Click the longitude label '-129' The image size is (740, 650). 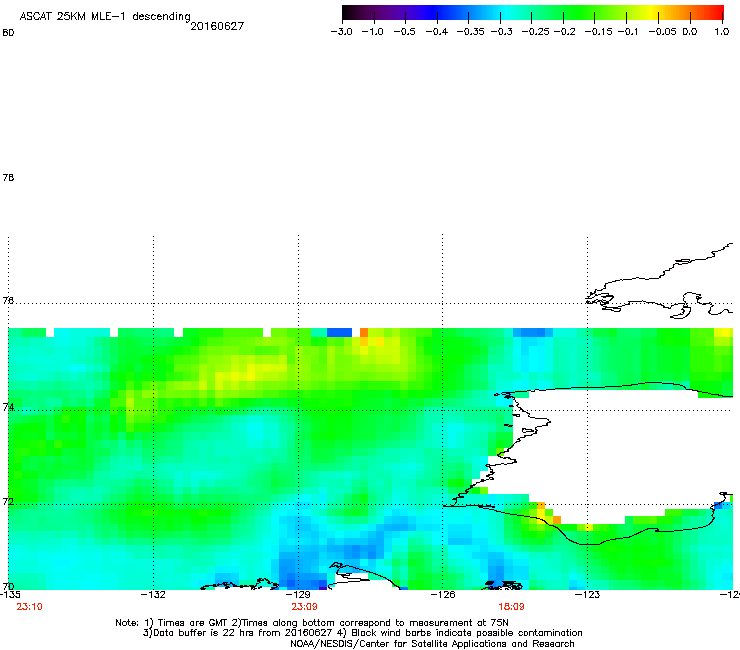click(298, 595)
